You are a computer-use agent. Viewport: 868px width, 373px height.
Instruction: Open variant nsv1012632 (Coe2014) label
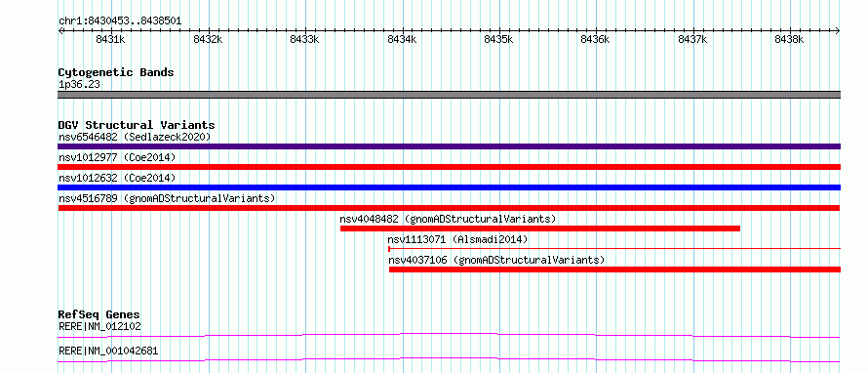(x=117, y=178)
